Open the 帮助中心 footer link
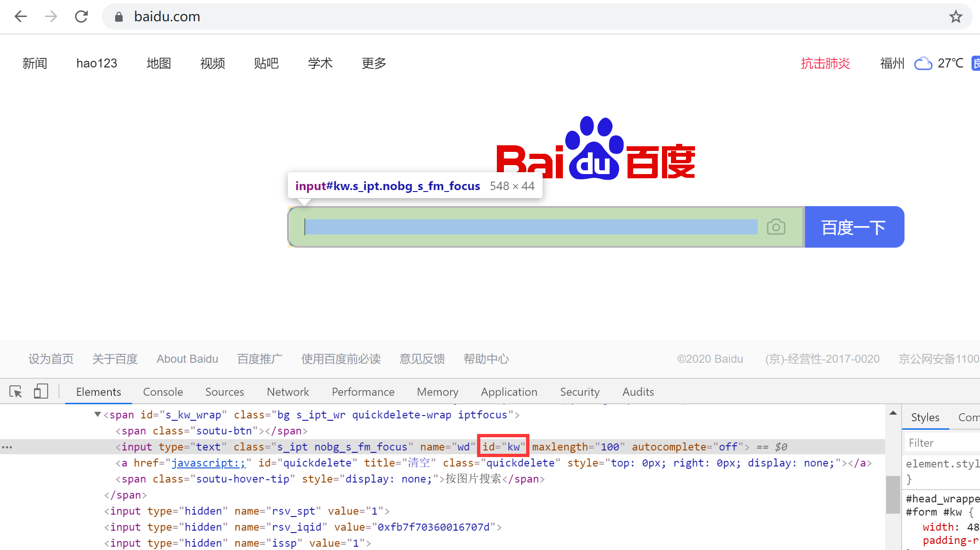The height and width of the screenshot is (550, 980). pyautogui.click(x=486, y=359)
